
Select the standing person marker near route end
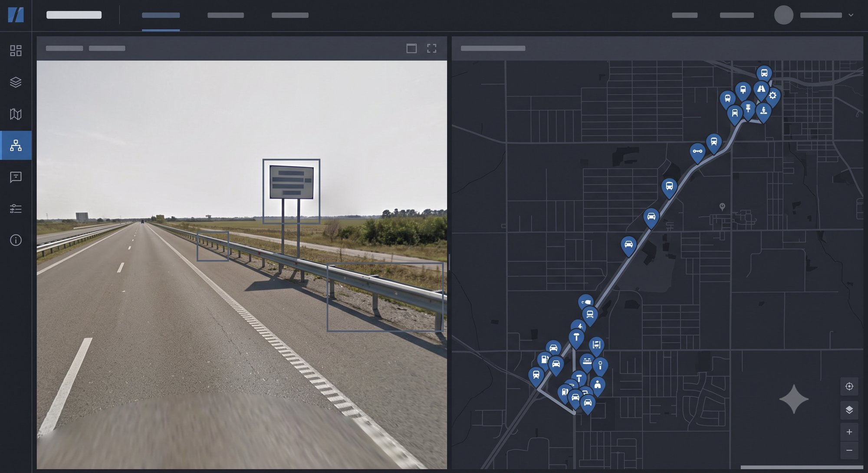(x=598, y=385)
